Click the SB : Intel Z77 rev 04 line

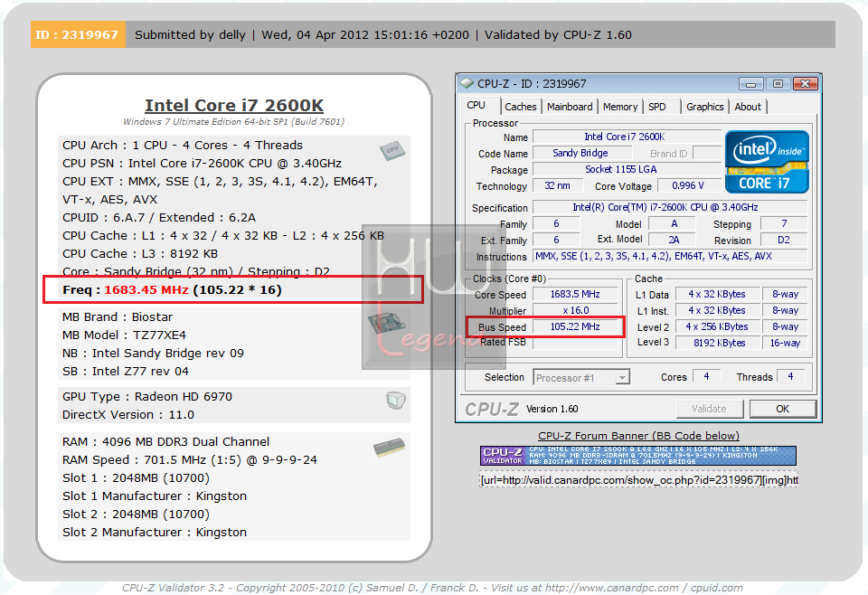(x=126, y=371)
